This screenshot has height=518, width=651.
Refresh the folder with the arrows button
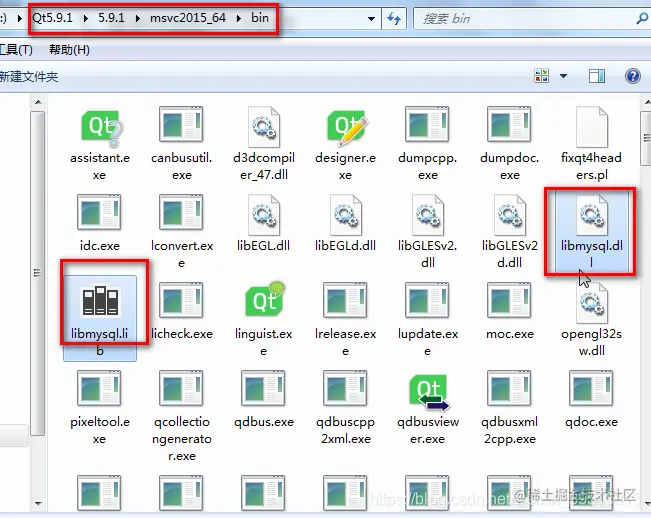tap(394, 19)
